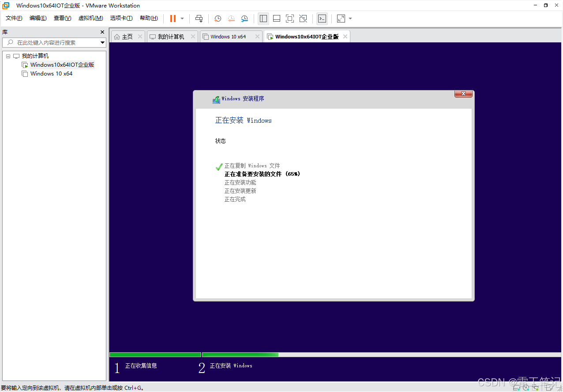Click the 正在安装 Windows heading
Viewport: 563px width, 392px height.
(x=243, y=120)
